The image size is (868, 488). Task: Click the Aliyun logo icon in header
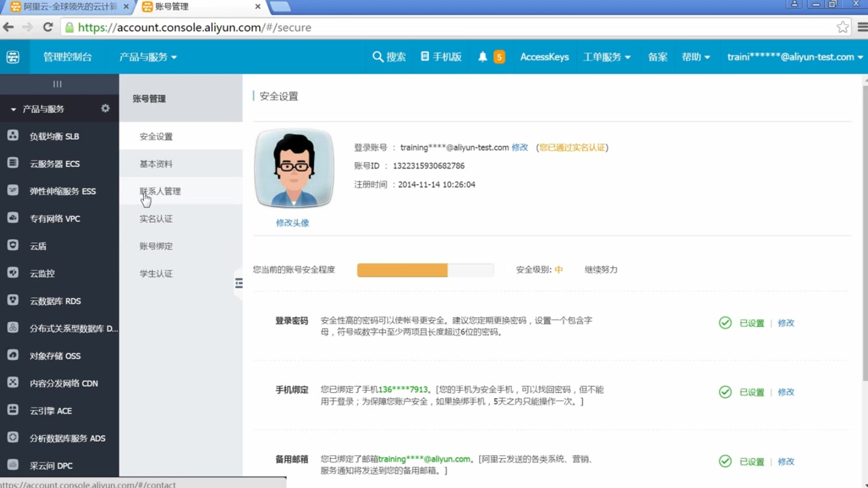13,57
